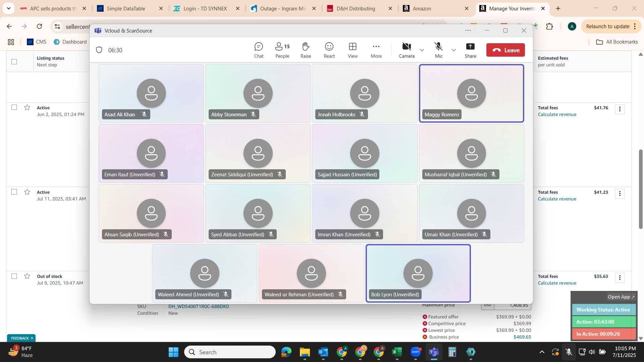This screenshot has height=362, width=644.
Task: Unmute the Mic in Teams meeting
Action: 438,50
